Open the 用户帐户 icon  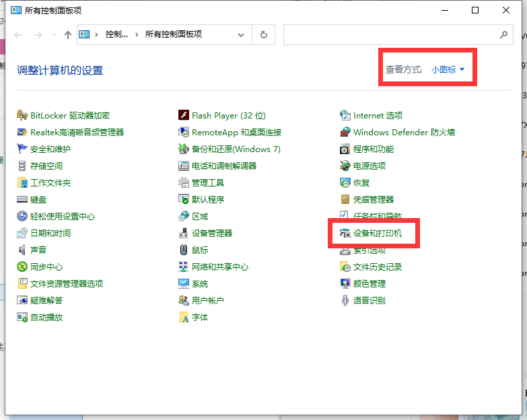(x=184, y=300)
